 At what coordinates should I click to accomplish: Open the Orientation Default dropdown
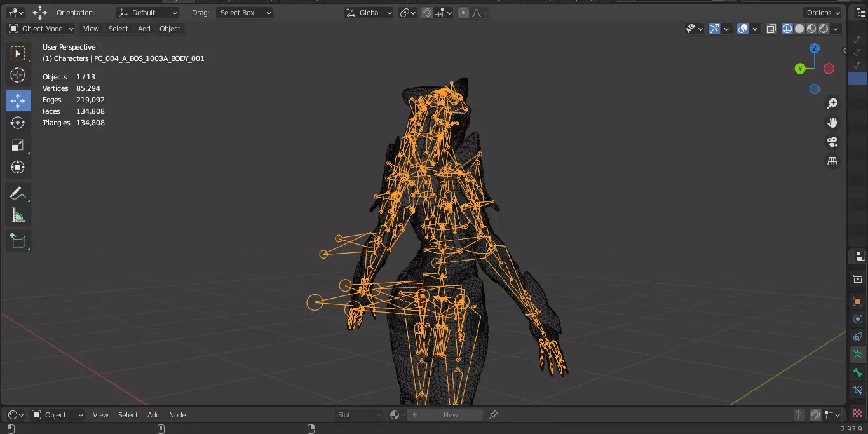coord(148,13)
